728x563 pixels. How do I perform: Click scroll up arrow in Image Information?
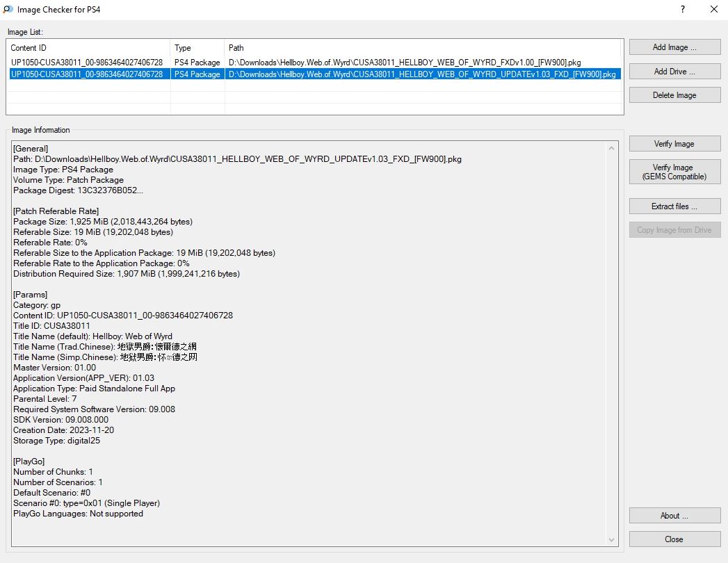[612, 148]
